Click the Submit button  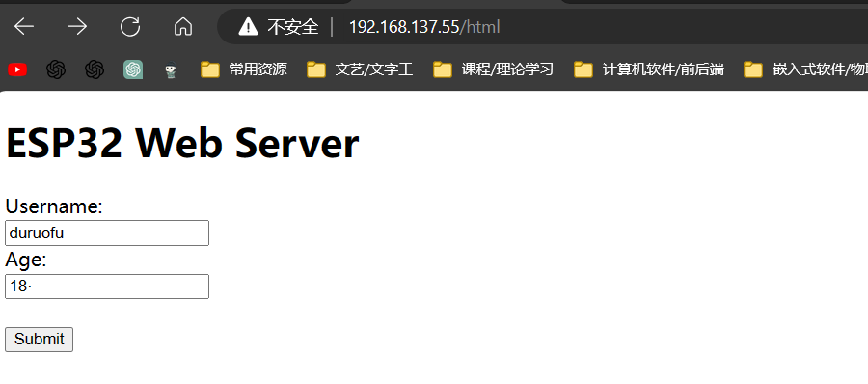click(39, 339)
